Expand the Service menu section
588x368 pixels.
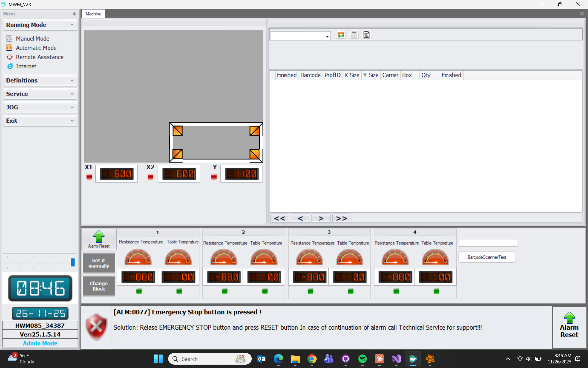click(x=40, y=94)
